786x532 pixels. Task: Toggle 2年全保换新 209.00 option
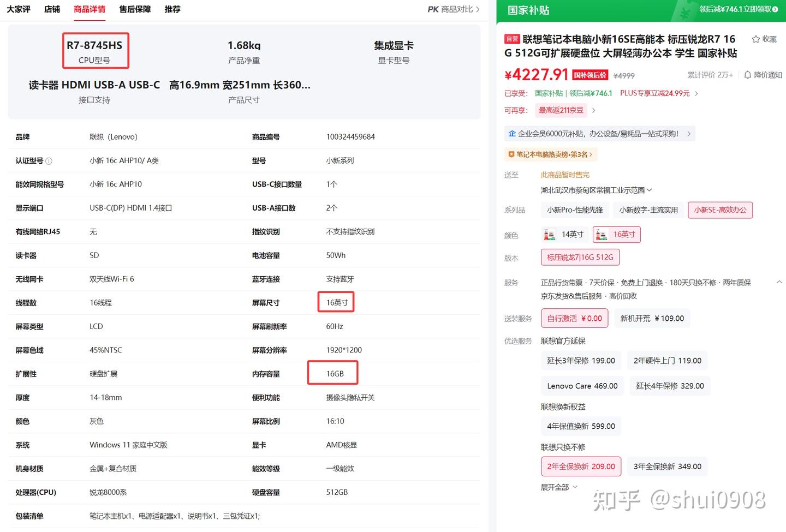pyautogui.click(x=581, y=467)
